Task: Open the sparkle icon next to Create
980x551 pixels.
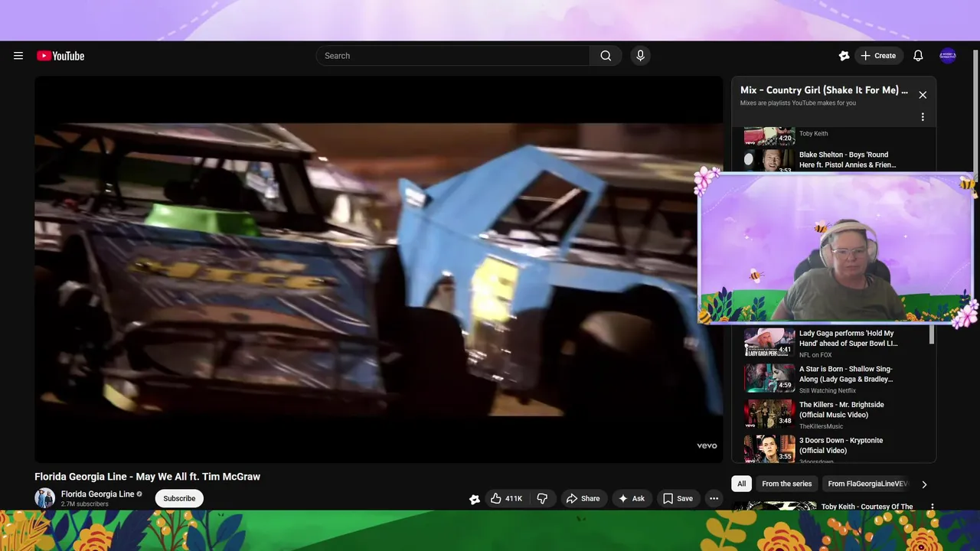Action: 844,56
